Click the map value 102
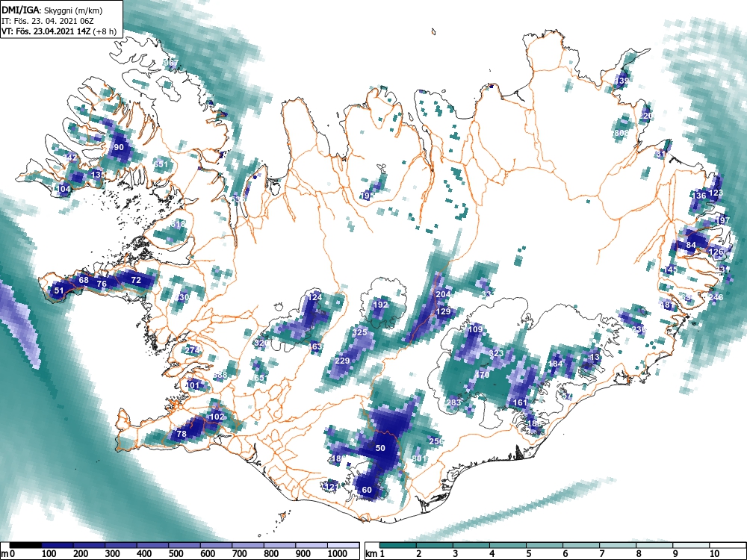 217,417
